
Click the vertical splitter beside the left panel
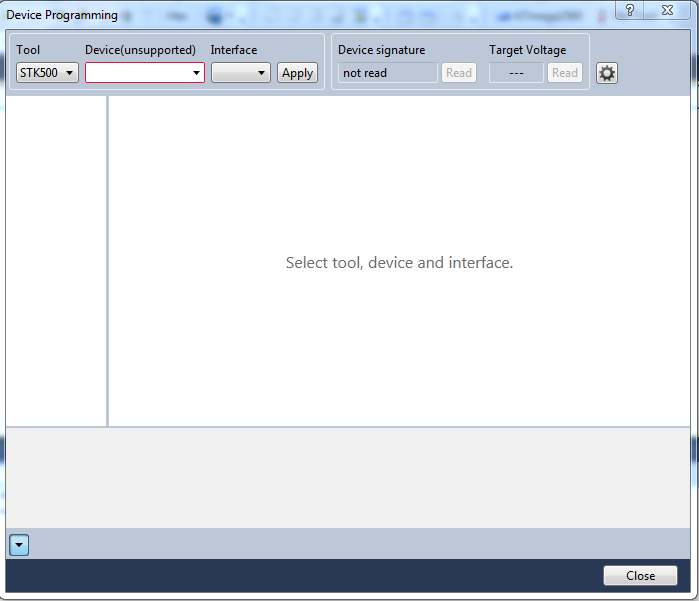tap(108, 260)
